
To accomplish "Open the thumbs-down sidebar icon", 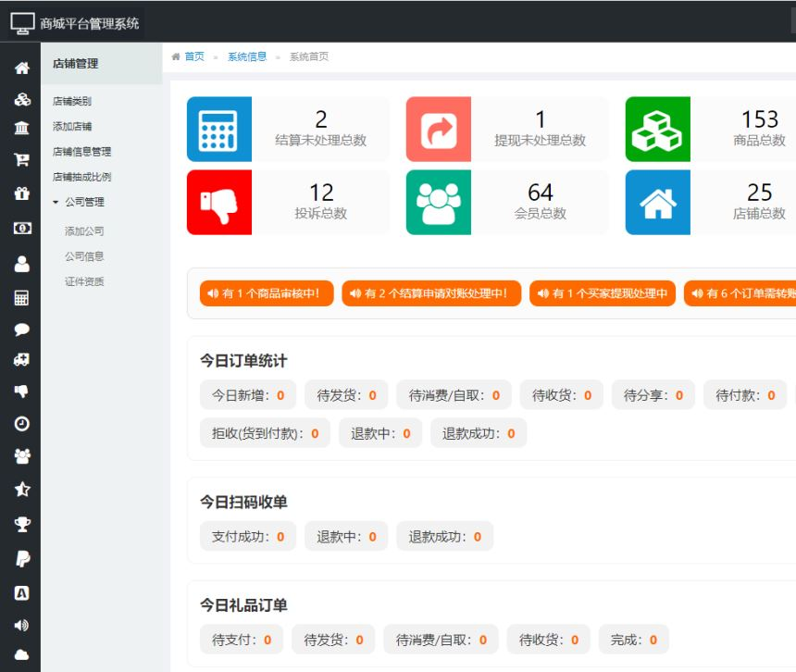I will click(x=21, y=391).
